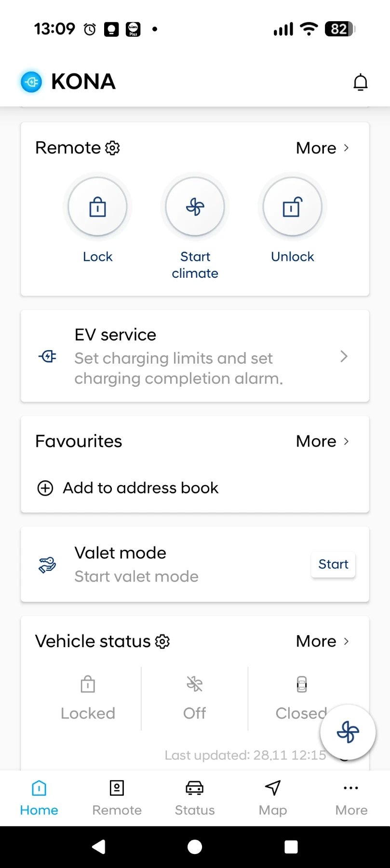The width and height of the screenshot is (390, 868).
Task: Open Vehicle status settings gear
Action: tap(162, 641)
